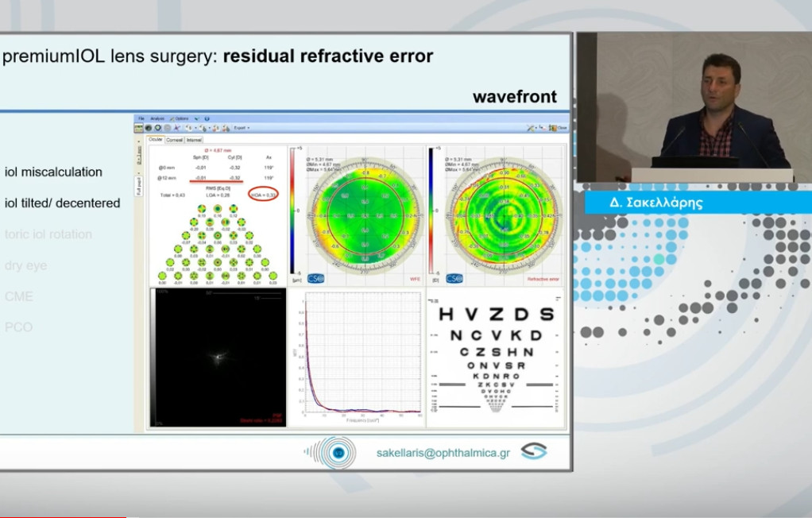Toggle the small colored grid icon beside Close
Image resolution: width=812 pixels, height=518 pixels.
(x=552, y=128)
